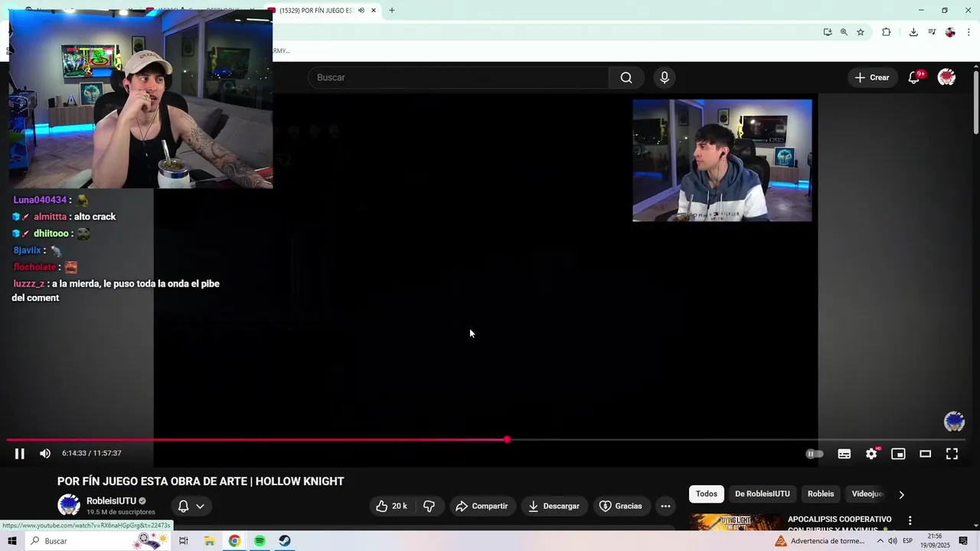
Task: Click the 6:14:33 / 11:57:37 time display
Action: click(x=92, y=453)
